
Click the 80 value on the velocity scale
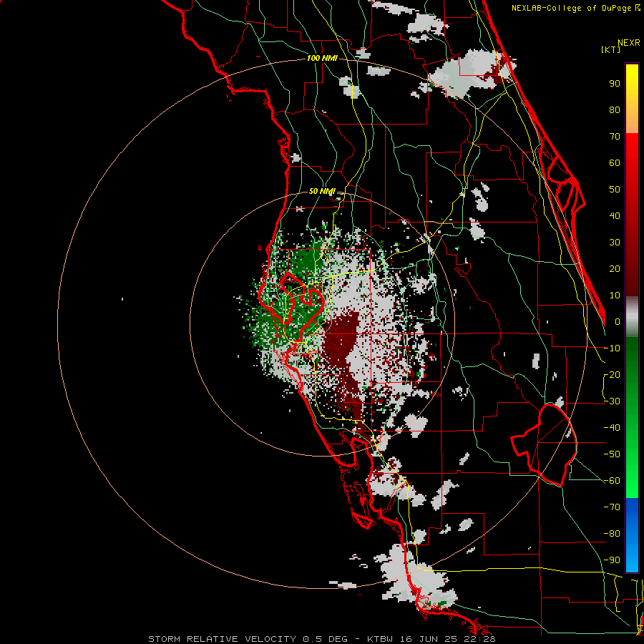point(615,110)
